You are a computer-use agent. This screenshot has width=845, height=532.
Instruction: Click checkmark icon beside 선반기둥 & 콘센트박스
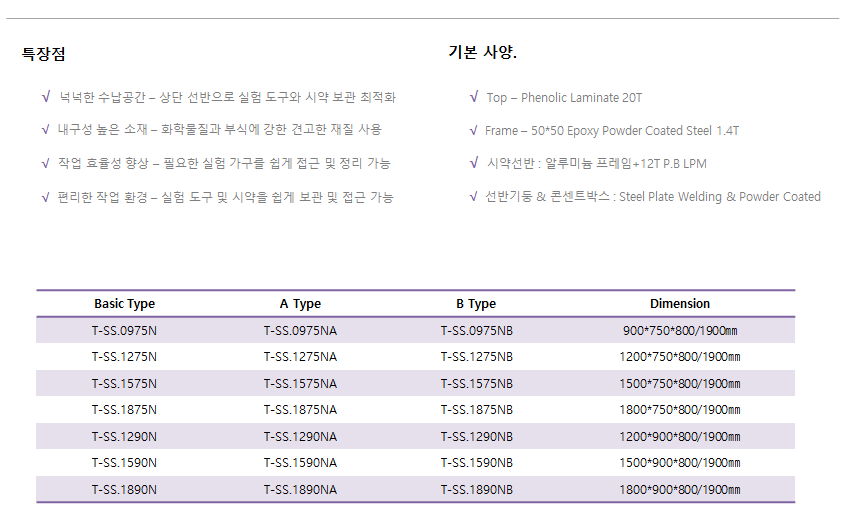point(474,196)
